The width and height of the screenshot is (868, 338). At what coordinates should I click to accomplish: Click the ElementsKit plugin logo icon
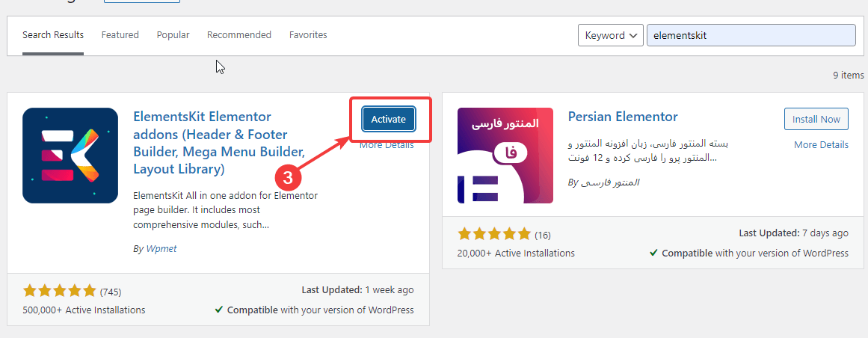coord(70,156)
